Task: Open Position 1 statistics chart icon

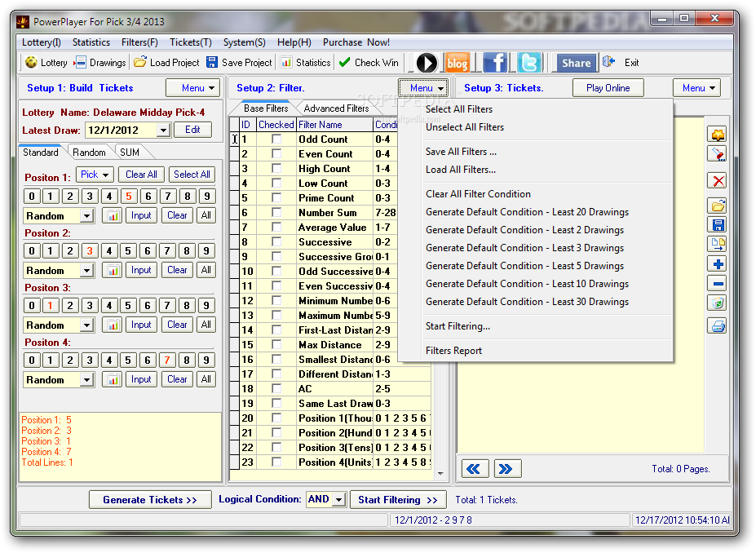Action: [113, 215]
